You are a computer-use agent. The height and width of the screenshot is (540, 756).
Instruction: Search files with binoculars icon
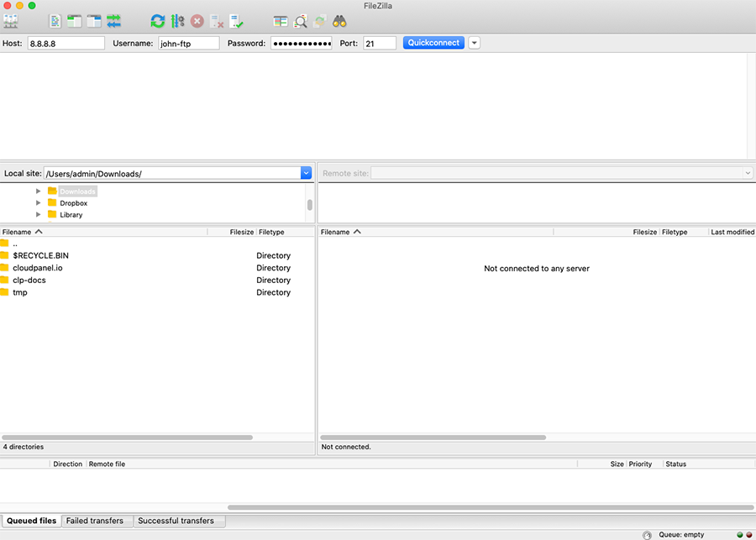click(339, 21)
